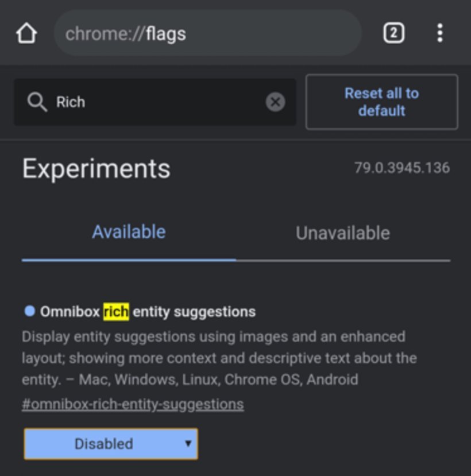
Task: Open the #omnibox-rich-entity-suggestions link
Action: [x=132, y=404]
